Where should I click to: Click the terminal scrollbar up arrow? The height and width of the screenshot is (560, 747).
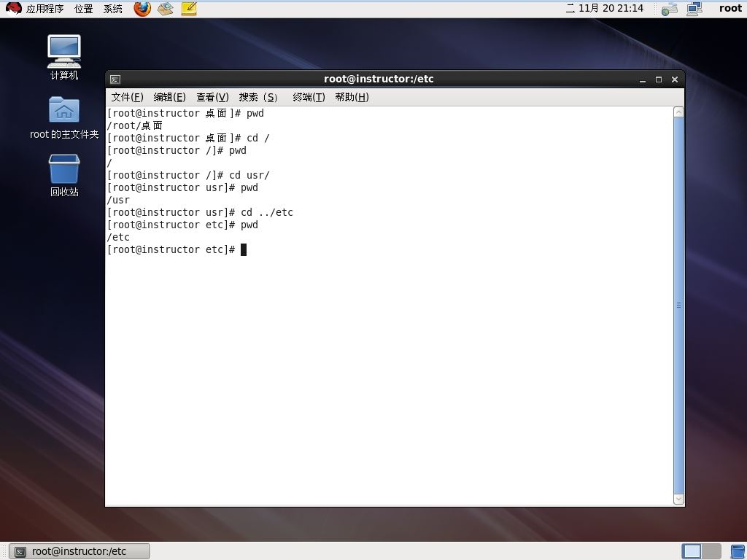click(679, 112)
